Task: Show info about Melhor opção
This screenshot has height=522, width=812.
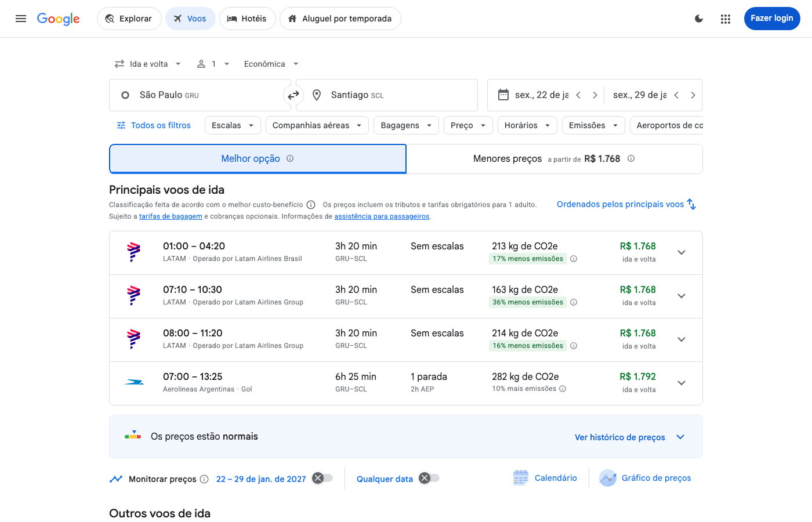Action: point(290,158)
